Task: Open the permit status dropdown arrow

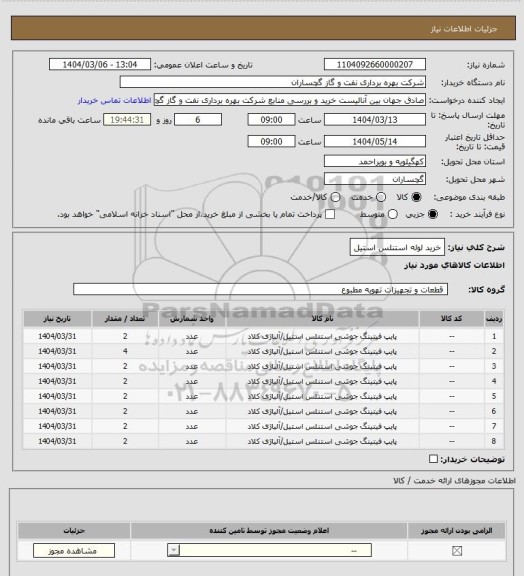Action: (173, 550)
